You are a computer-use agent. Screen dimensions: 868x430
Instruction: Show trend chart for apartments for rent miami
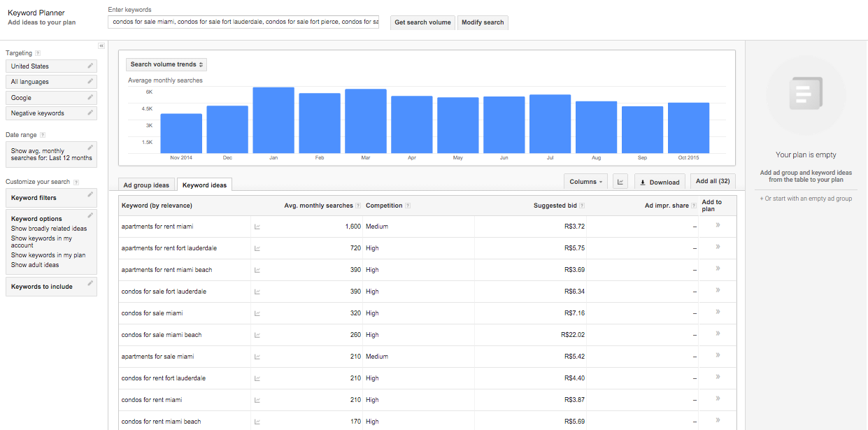(x=257, y=227)
